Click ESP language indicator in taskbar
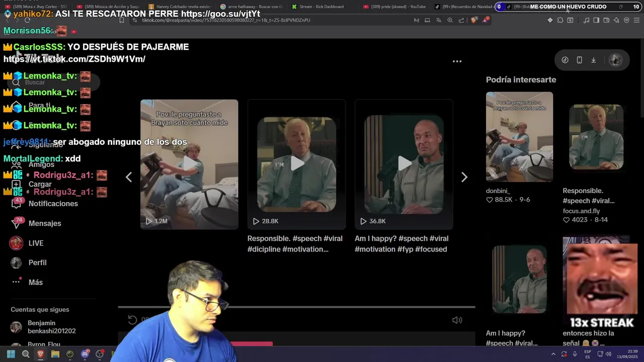The image size is (644, 362). [x=588, y=354]
